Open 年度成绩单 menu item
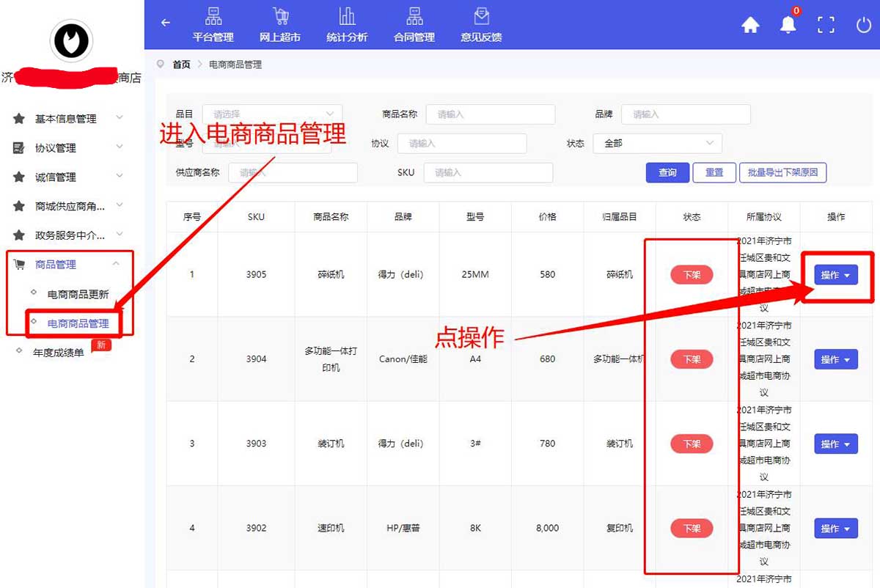The image size is (880, 588). tap(59, 353)
